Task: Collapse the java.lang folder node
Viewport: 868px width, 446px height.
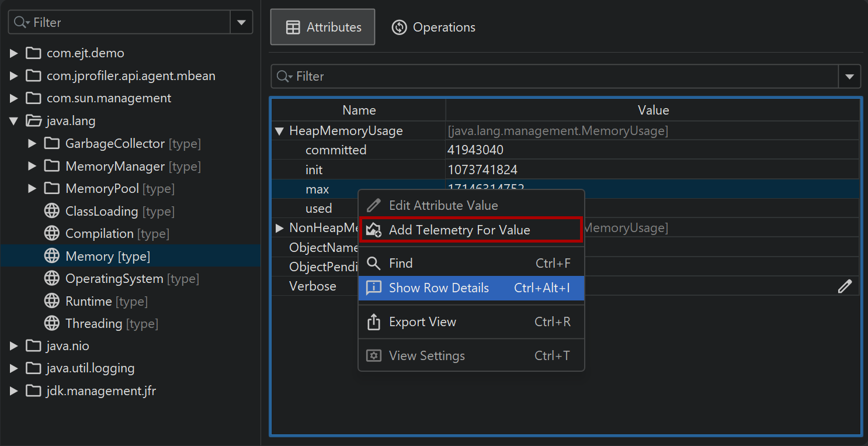Action: click(x=14, y=121)
